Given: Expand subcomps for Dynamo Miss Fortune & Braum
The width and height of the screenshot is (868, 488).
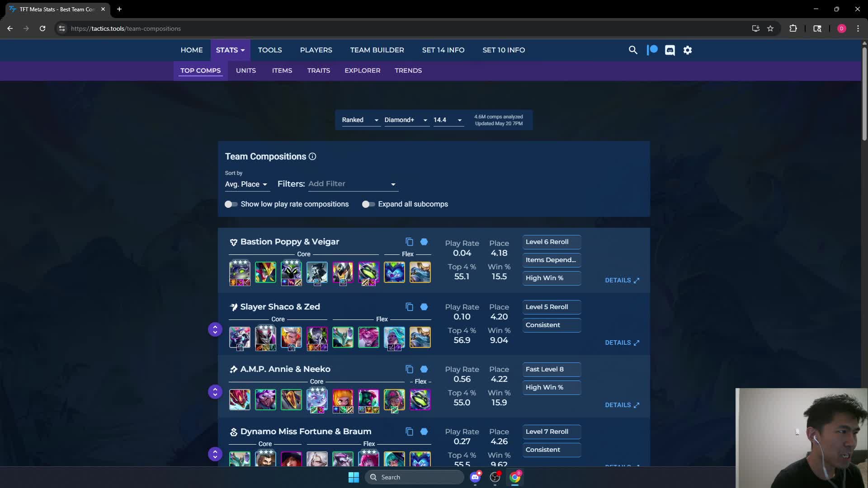Looking at the screenshot, I should (215, 454).
